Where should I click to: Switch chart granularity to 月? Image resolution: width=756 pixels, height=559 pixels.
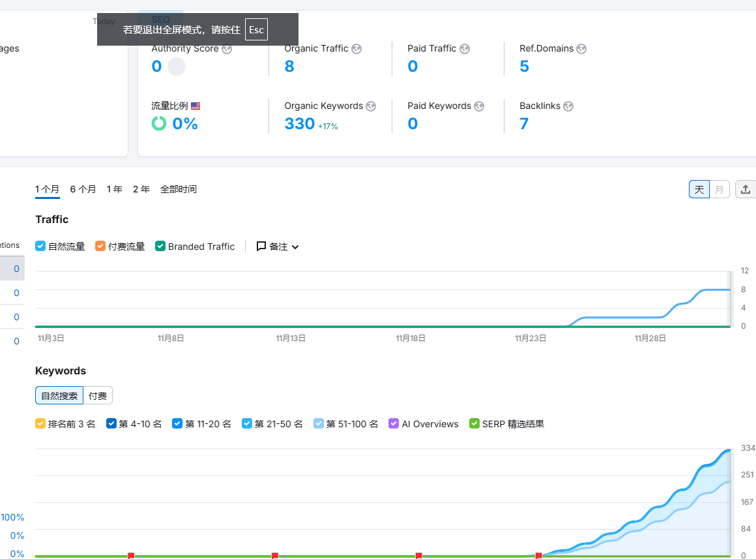pyautogui.click(x=719, y=190)
